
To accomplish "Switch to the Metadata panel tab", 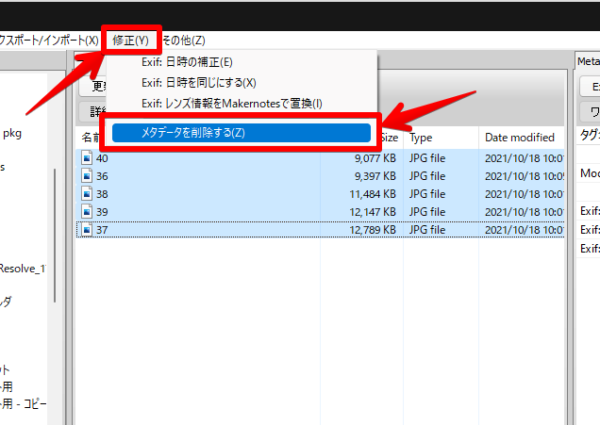I will [x=588, y=61].
